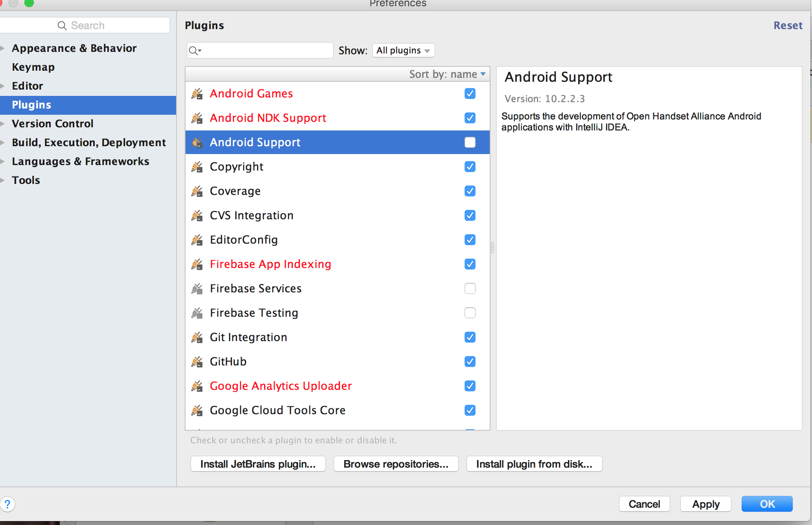The image size is (812, 525).
Task: Enable the Android Support plugin checkbox
Action: (x=470, y=142)
